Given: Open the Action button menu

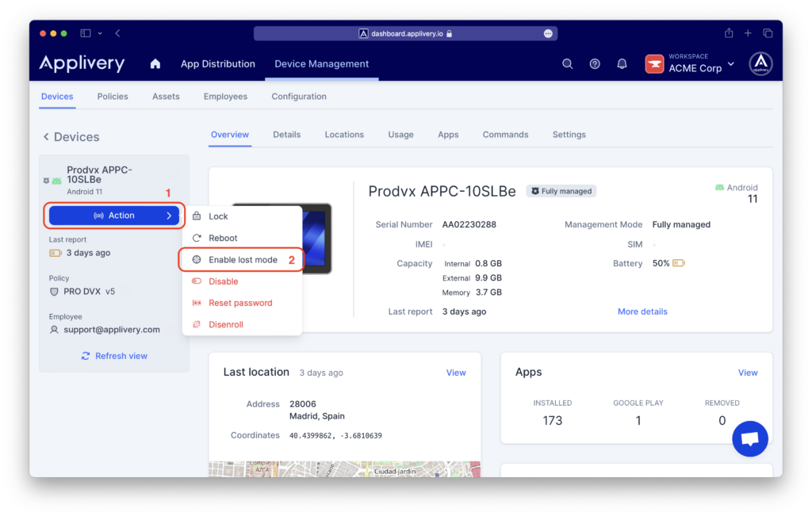Looking at the screenshot, I should (114, 216).
